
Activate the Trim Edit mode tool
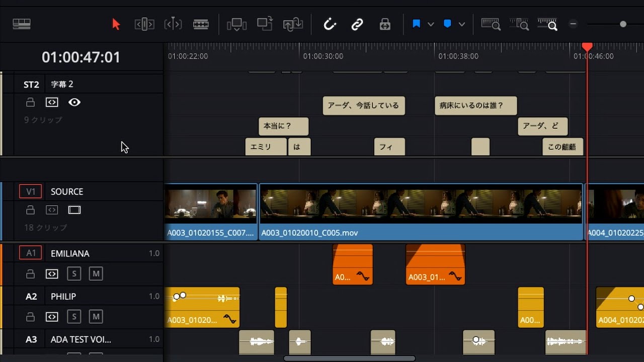pyautogui.click(x=144, y=24)
